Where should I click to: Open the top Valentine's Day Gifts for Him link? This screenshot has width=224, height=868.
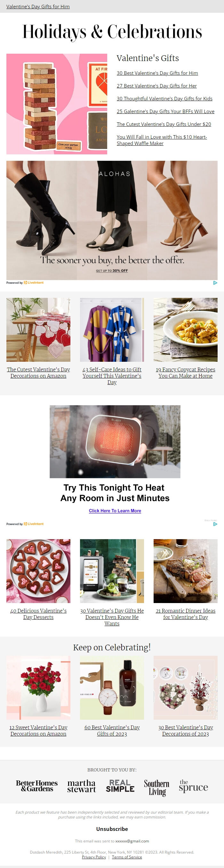pos(38,6)
